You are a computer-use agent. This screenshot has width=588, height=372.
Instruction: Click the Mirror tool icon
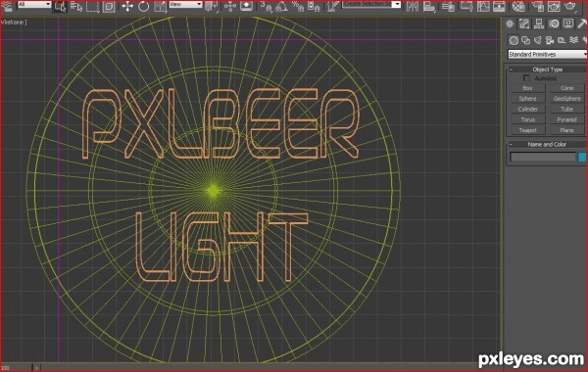pyautogui.click(x=413, y=7)
